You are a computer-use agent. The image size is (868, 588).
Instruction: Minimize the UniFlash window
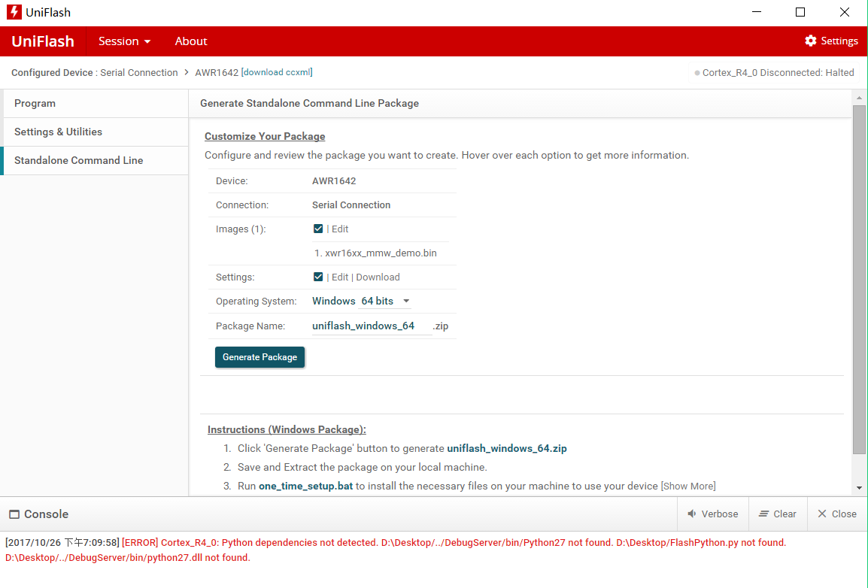(757, 11)
